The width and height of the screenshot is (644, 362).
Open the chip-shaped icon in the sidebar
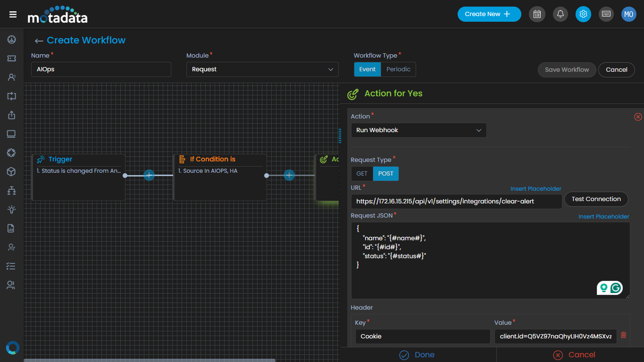[x=11, y=153]
